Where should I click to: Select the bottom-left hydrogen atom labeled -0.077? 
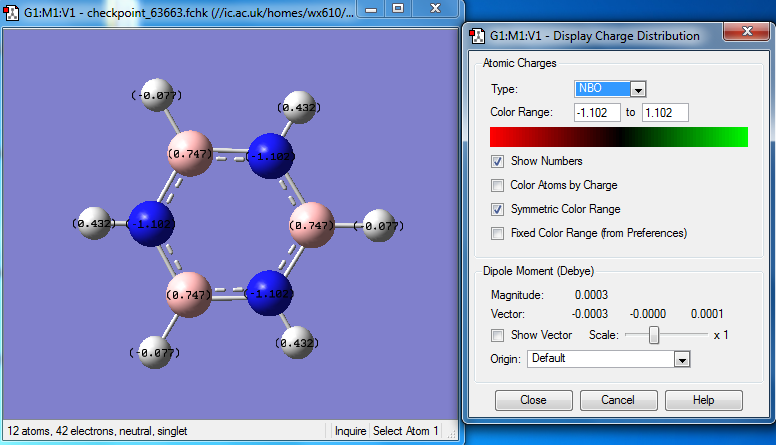(155, 352)
